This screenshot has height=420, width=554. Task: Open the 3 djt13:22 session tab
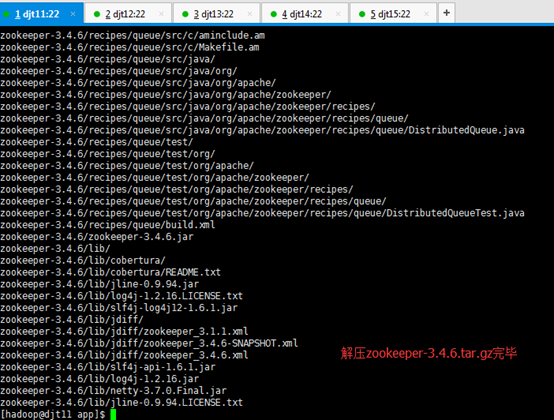point(217,14)
